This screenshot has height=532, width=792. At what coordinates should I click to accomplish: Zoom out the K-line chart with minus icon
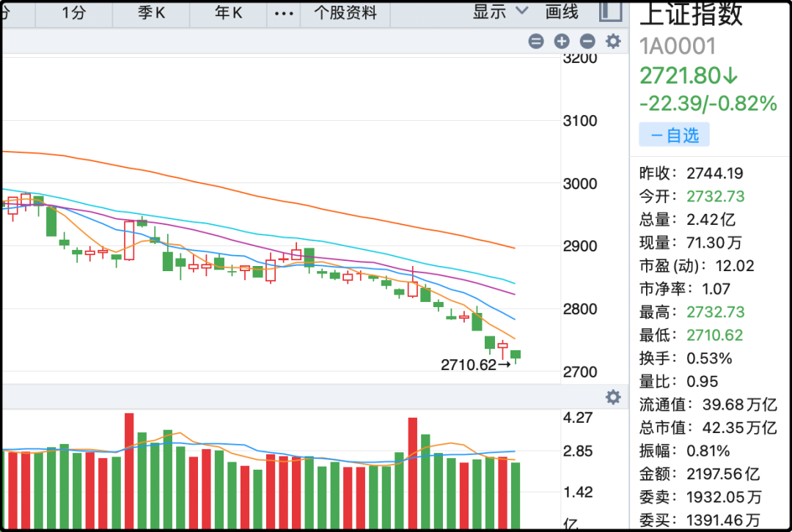click(587, 42)
